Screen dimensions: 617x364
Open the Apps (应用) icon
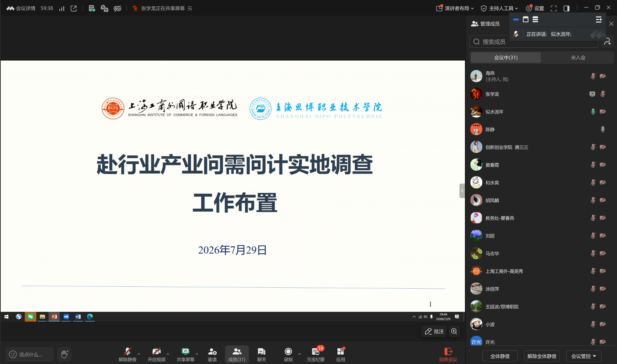(x=341, y=354)
